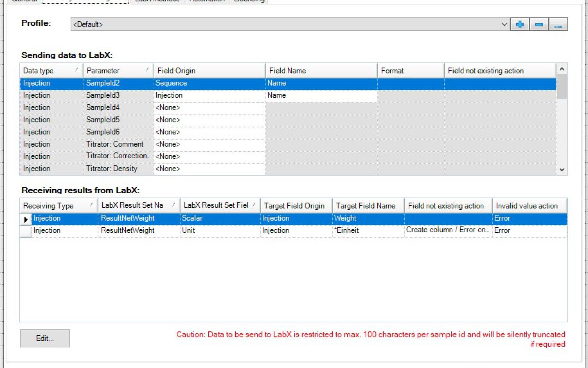Click the LabX Result Set Fiel column header

(x=220, y=205)
